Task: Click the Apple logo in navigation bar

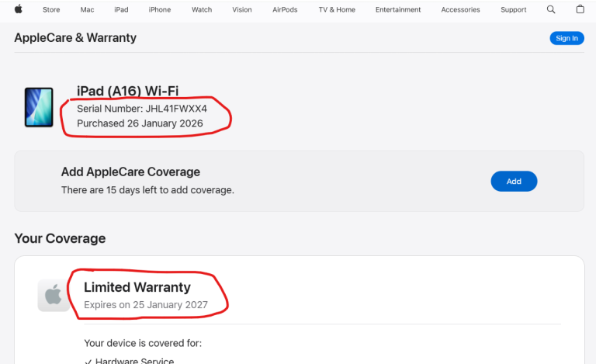Action: (19, 9)
